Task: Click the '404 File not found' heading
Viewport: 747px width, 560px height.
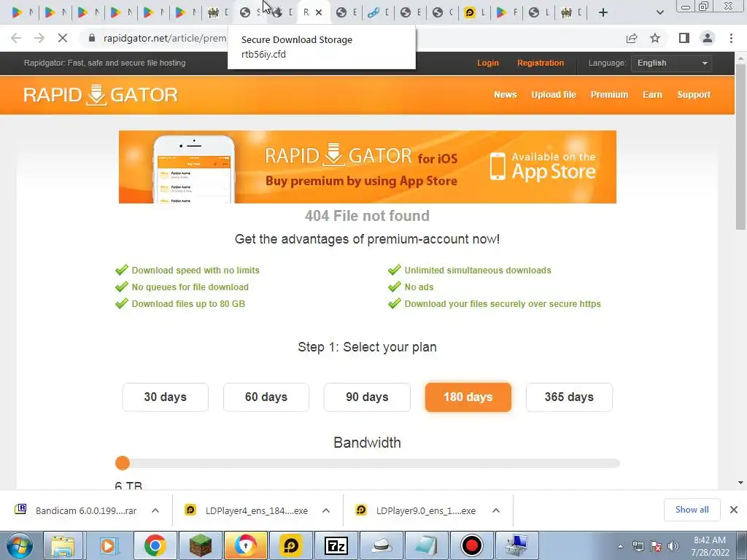Action: [x=367, y=216]
